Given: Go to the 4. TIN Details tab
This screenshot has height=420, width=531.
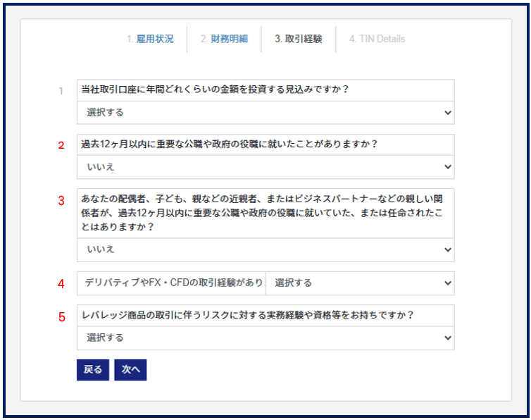Looking at the screenshot, I should [x=377, y=39].
